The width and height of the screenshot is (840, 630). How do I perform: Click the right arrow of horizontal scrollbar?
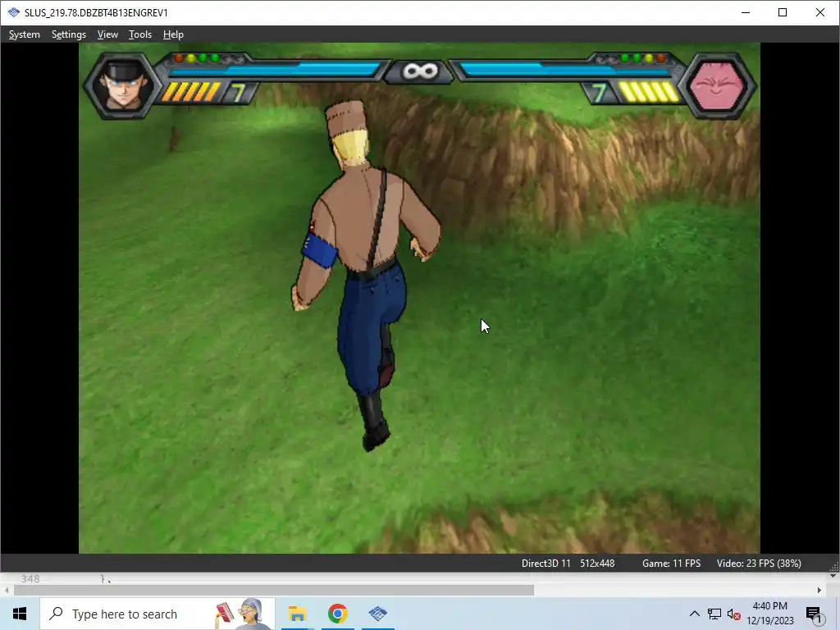819,591
